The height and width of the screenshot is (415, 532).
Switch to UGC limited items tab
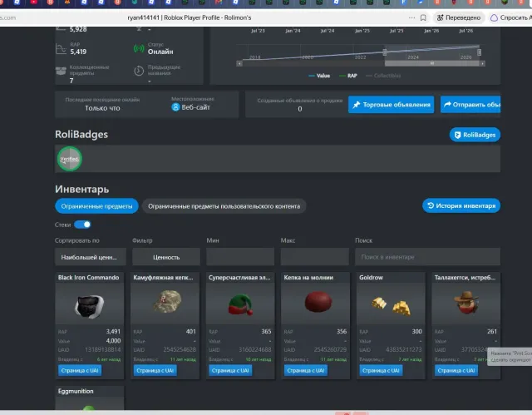coord(224,206)
